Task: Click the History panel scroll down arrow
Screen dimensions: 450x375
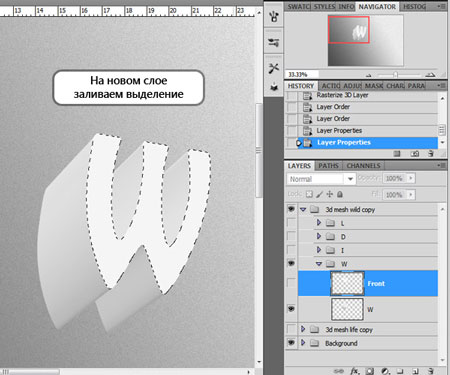Action: (442, 142)
